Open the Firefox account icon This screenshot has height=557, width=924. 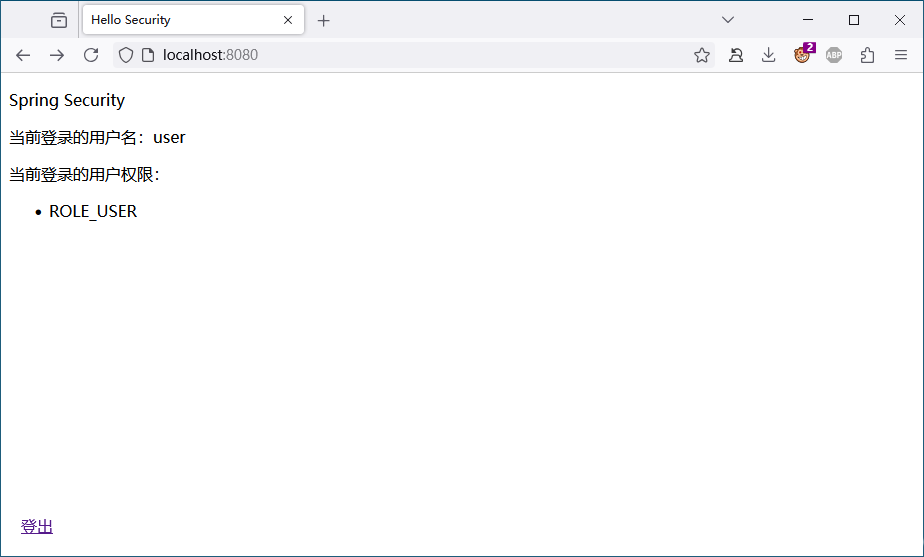[735, 55]
